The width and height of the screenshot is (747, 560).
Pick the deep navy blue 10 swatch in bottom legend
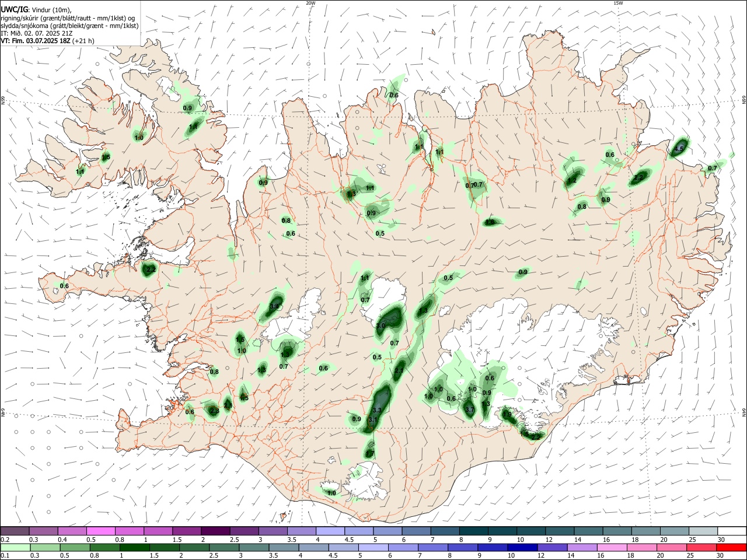(x=522, y=547)
